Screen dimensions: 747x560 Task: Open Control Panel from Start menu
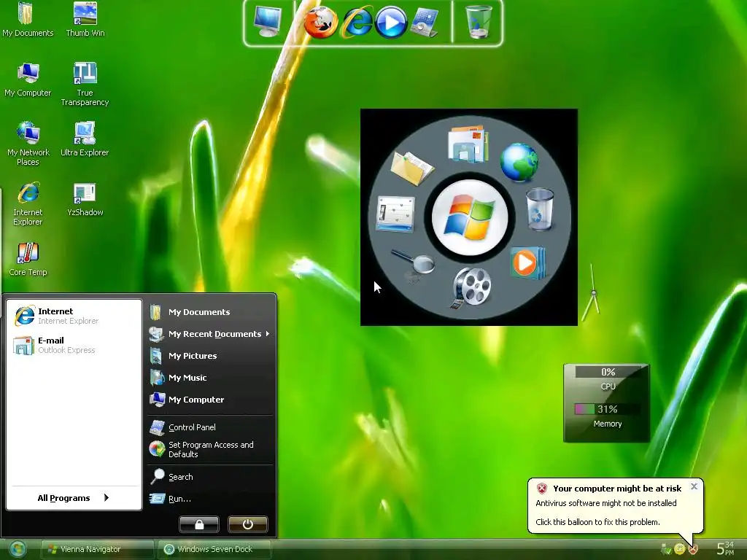(209, 427)
